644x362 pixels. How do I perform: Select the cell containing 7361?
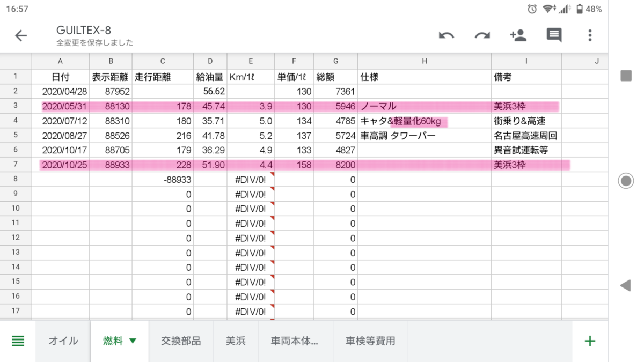click(x=336, y=92)
